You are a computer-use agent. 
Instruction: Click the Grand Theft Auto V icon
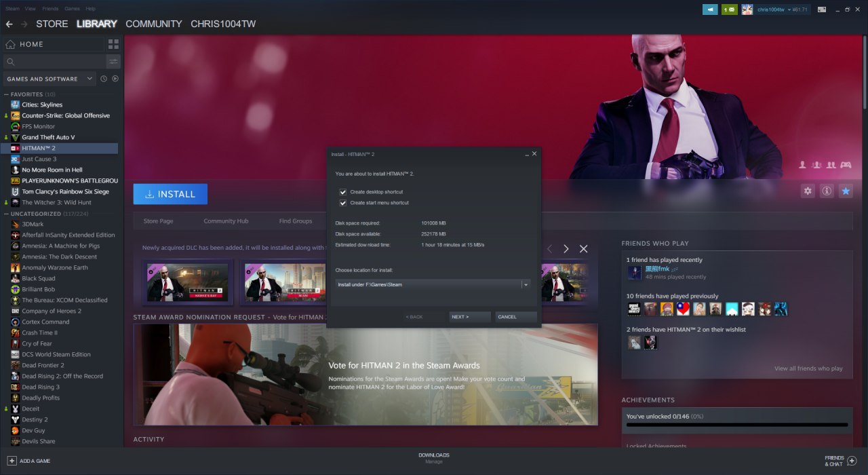point(15,137)
